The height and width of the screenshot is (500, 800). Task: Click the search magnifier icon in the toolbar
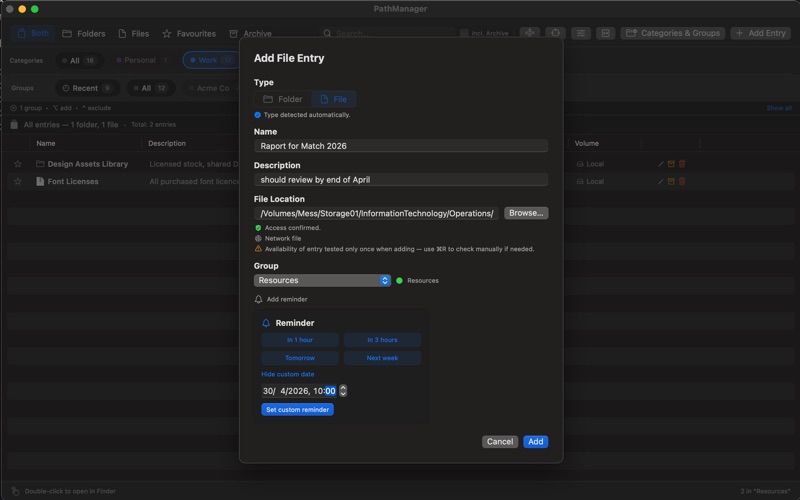[x=327, y=33]
